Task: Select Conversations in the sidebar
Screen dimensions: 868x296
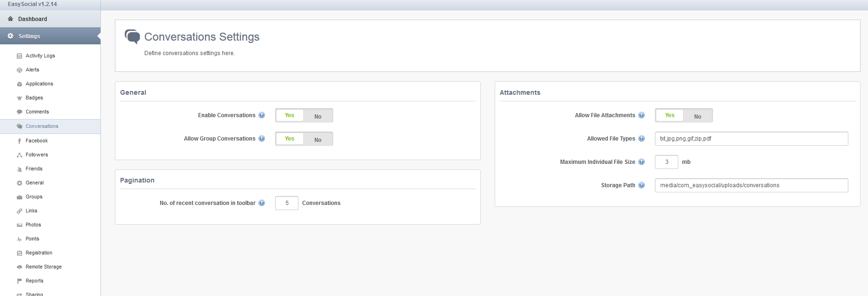Action: pyautogui.click(x=50, y=127)
